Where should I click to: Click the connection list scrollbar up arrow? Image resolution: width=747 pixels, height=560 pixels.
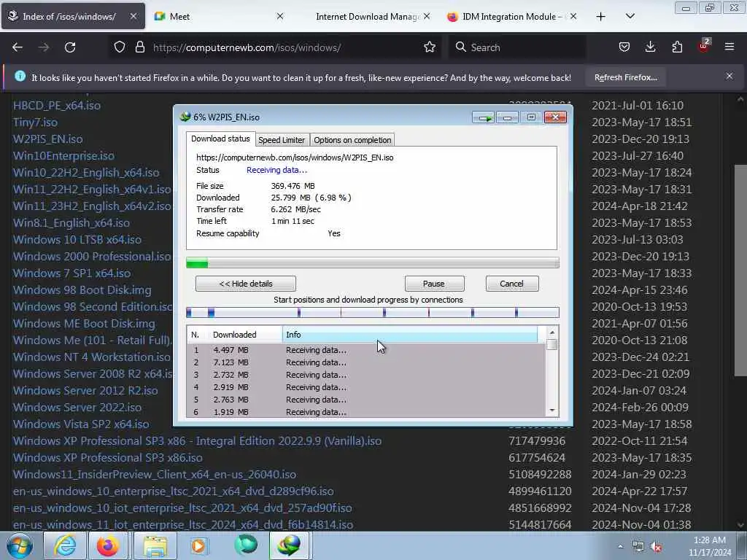coord(552,332)
